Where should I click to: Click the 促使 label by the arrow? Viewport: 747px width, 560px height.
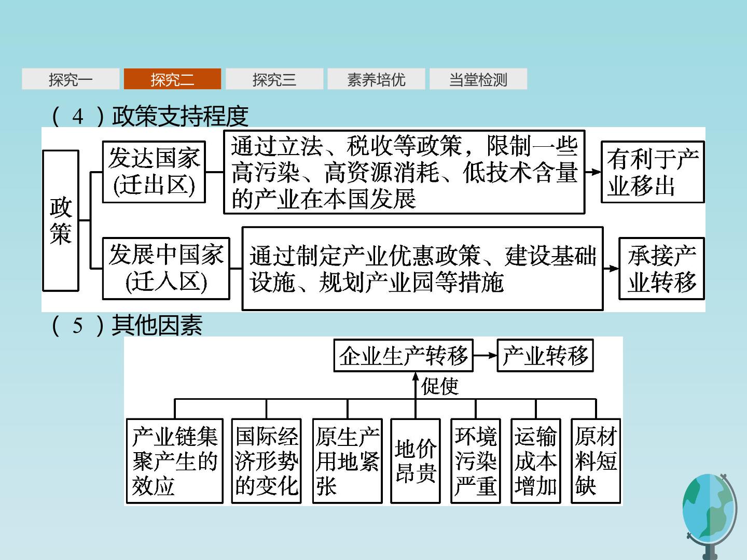pos(440,386)
